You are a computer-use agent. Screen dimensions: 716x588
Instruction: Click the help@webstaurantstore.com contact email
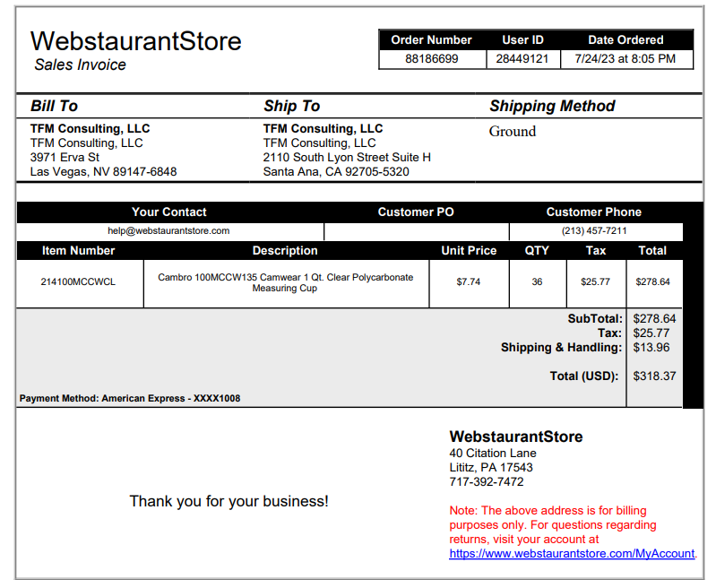168,230
